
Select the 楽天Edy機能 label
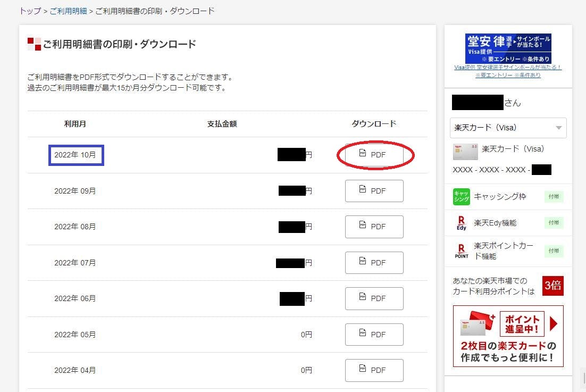click(495, 223)
